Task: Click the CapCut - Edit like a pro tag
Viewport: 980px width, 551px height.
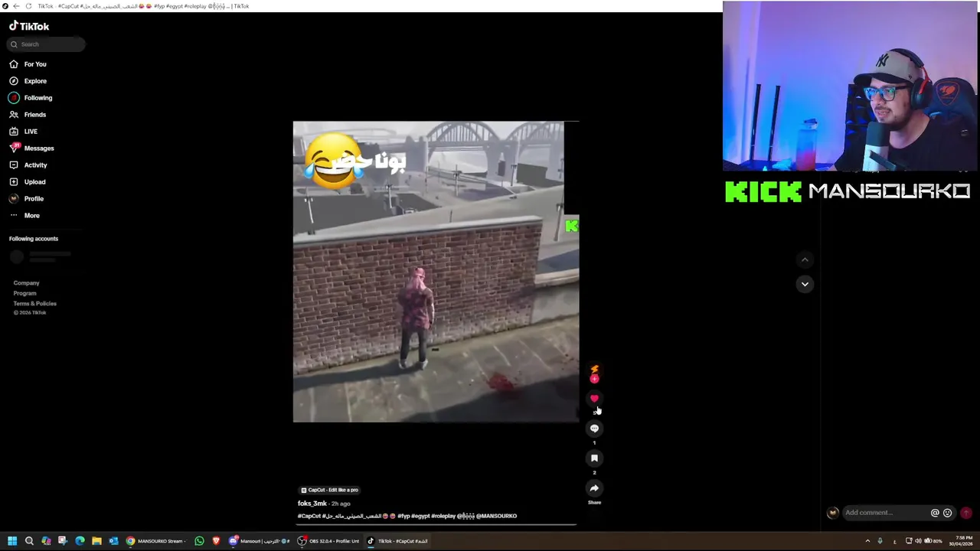Action: (x=329, y=490)
